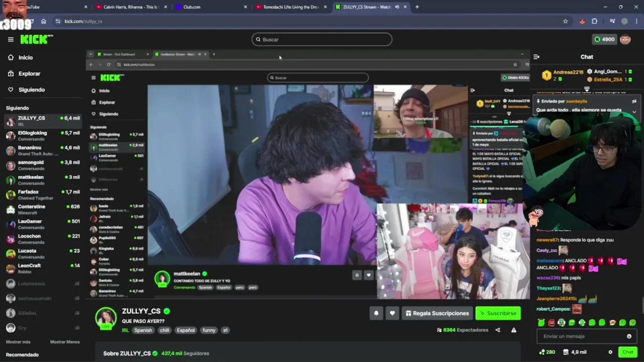Open emoji picker in chat input
This screenshot has width=644, height=362.
[629, 336]
